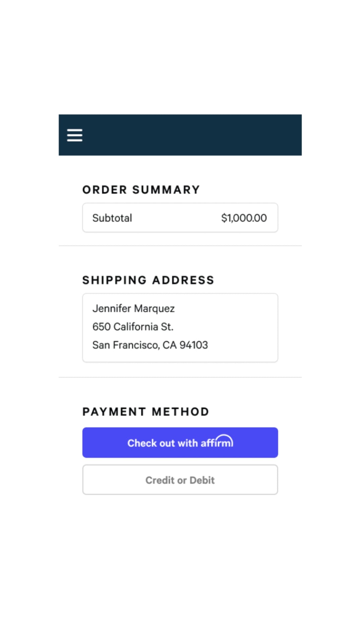Choose the Credit or Debit payment option
The width and height of the screenshot is (362, 644).
(180, 480)
